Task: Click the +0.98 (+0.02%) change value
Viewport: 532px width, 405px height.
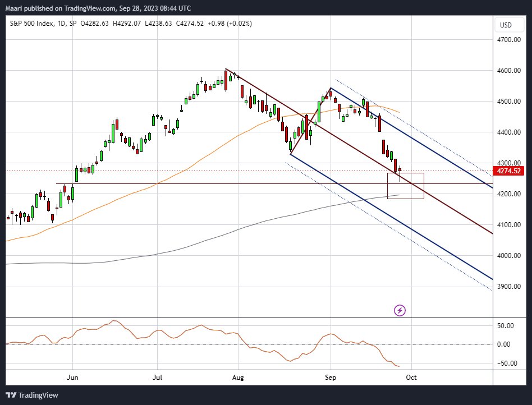Action: (230, 24)
